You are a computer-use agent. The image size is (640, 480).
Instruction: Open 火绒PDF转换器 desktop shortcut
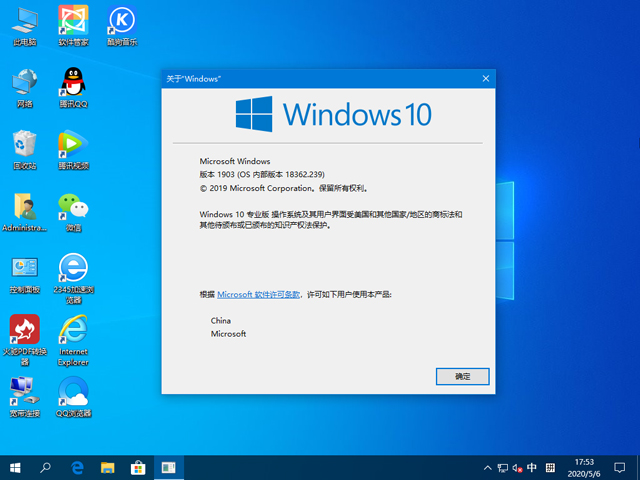point(25,340)
